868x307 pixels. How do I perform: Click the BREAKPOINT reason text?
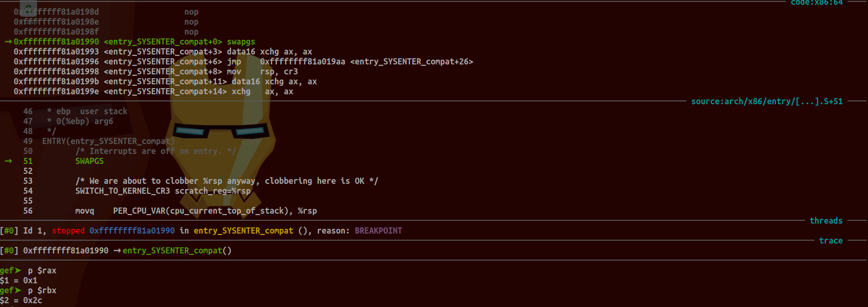[378, 231]
